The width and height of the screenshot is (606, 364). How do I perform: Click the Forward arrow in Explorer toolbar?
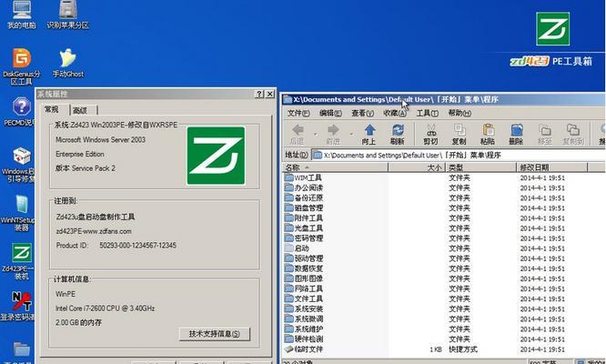tap(333, 134)
